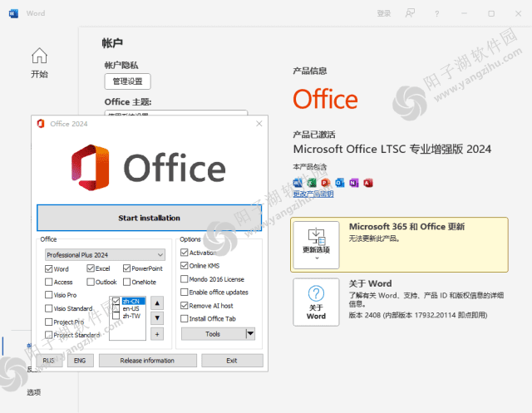Image resolution: width=532 pixels, height=413 pixels.
Task: Click the Office 2024 installer logo icon
Action: click(x=41, y=124)
